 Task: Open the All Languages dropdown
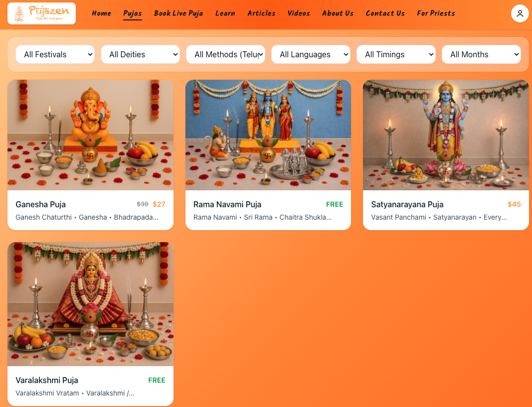coord(311,54)
